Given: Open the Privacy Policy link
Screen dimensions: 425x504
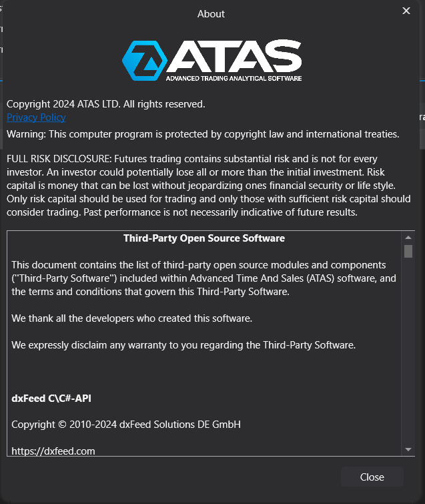Looking at the screenshot, I should coord(36,117).
